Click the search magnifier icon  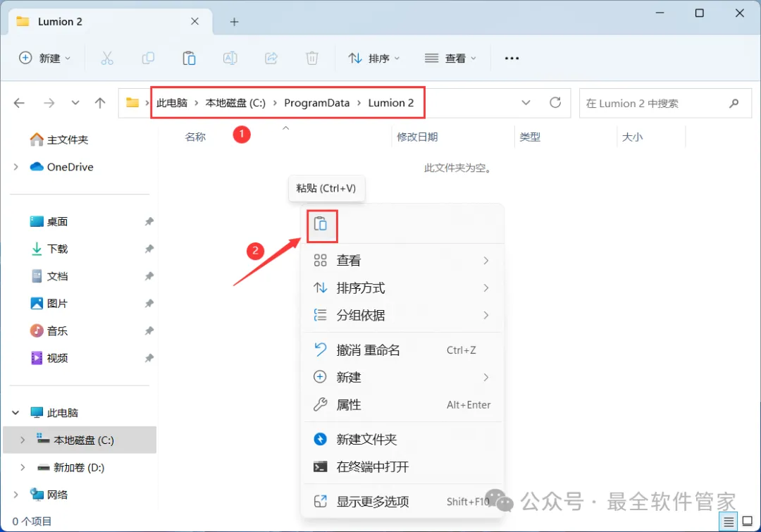734,103
